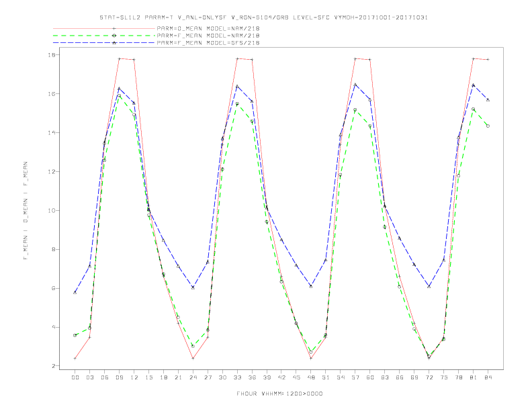
Task: Click x-axis tick label 45
Action: point(296,377)
